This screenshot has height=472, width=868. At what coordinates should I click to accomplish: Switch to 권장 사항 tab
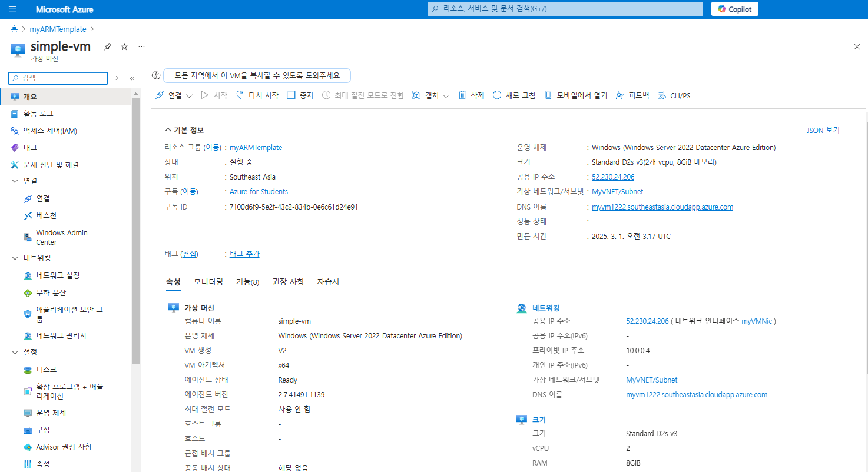point(288,282)
